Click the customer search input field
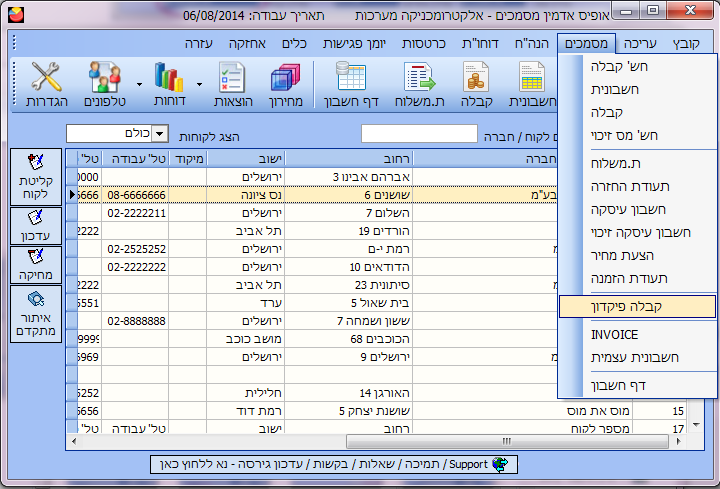Viewport: 720px width, 489px height. pos(418,134)
